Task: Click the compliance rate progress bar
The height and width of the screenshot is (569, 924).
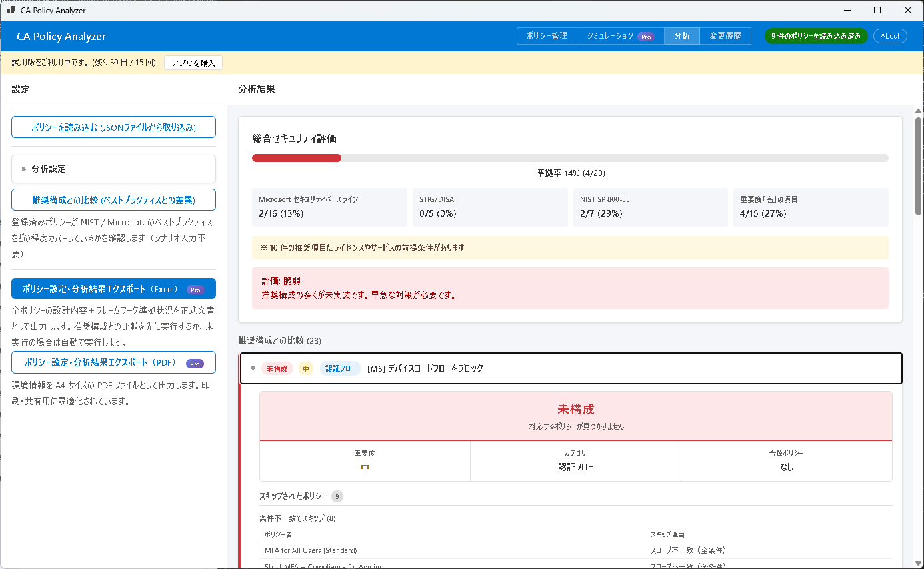Action: coord(569,158)
